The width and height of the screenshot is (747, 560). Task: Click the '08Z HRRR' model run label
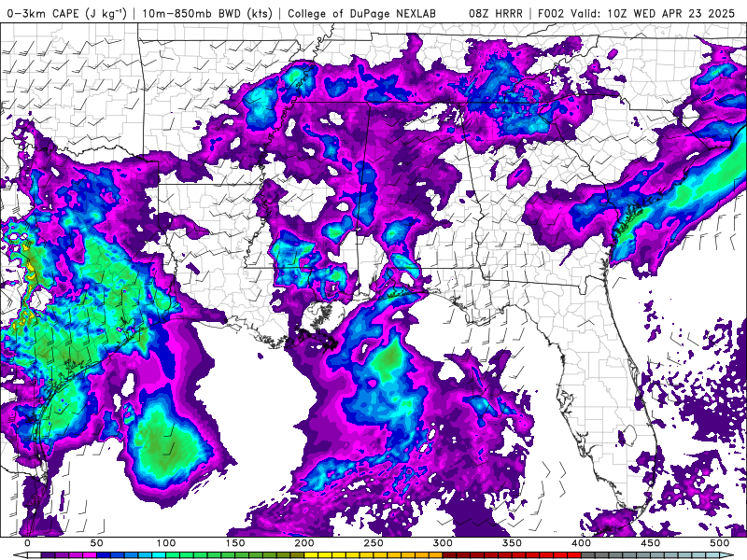[x=496, y=13]
